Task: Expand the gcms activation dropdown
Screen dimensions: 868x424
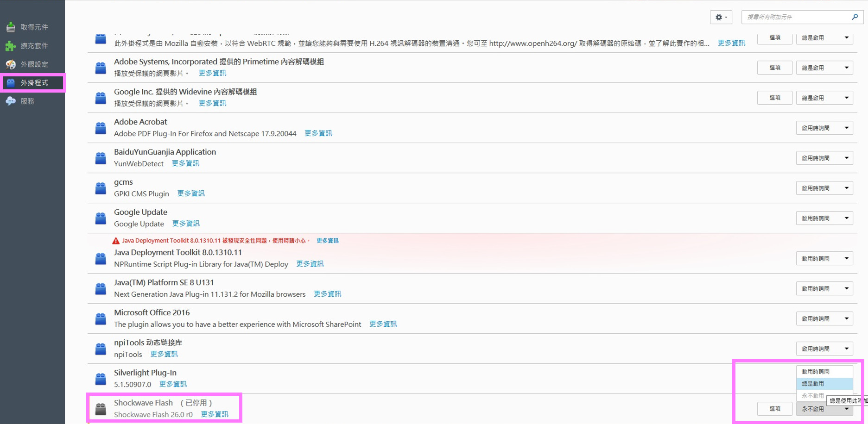Action: click(x=824, y=188)
